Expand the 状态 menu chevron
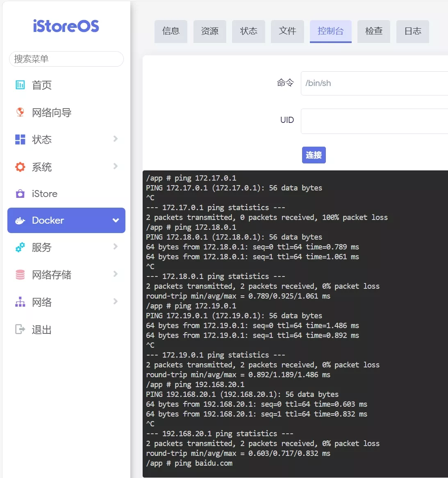This screenshot has width=448, height=478. [x=115, y=139]
